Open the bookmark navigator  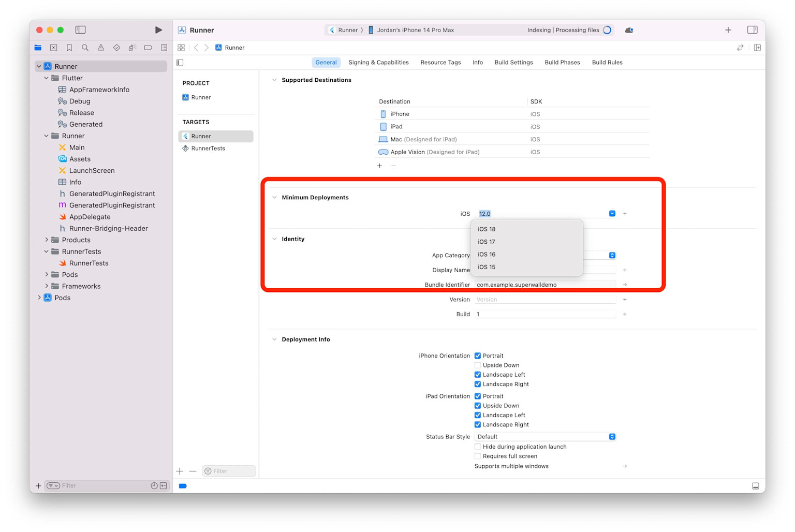click(69, 48)
